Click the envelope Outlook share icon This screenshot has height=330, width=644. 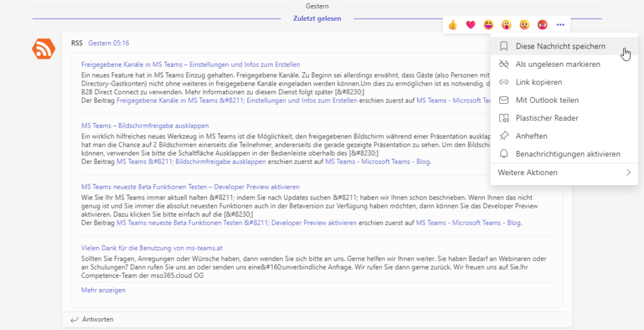coord(504,100)
